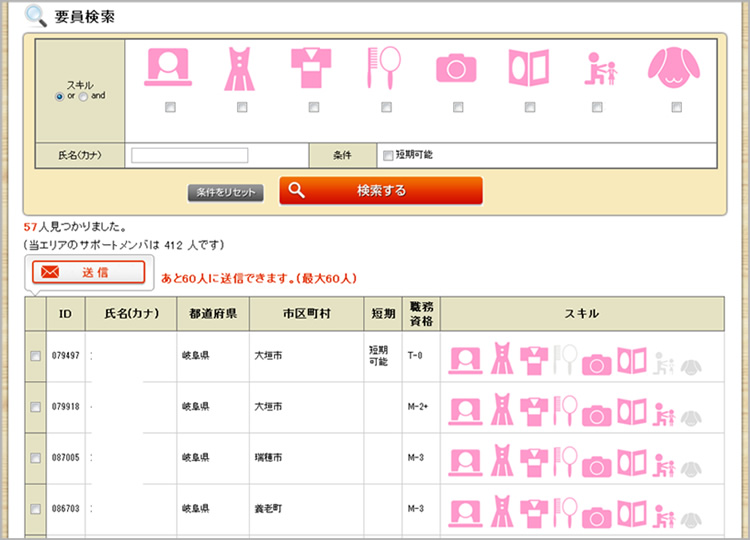Viewport: 750px width, 540px height.
Task: Click child care icon in row 079918
Action: pos(664,415)
